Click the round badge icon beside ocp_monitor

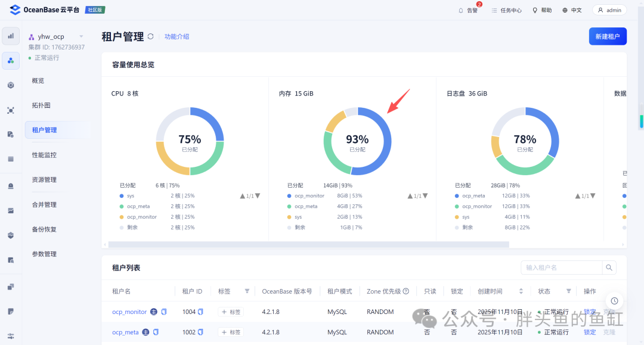[x=154, y=312]
